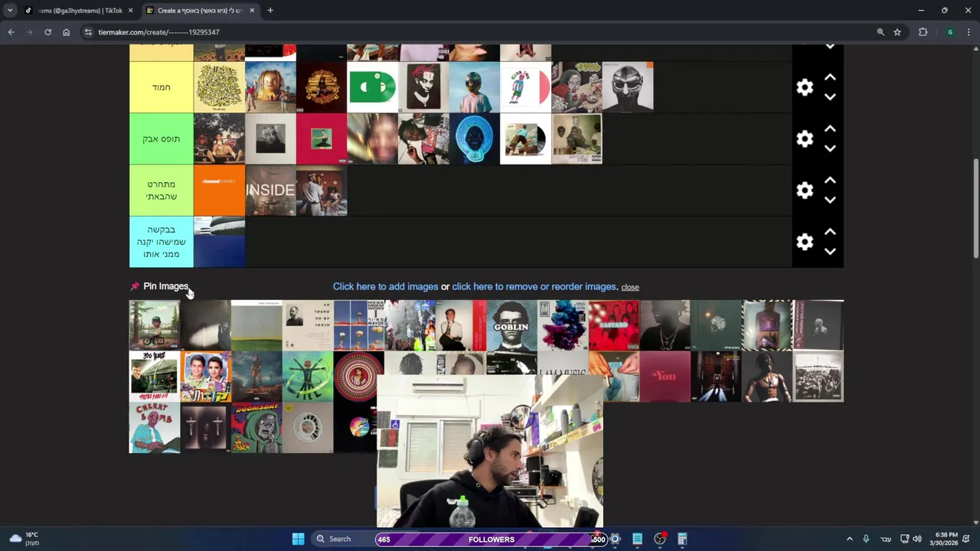Image resolution: width=980 pixels, height=551 pixels.
Task: Close the TikTok browser tab
Action: [130, 11]
